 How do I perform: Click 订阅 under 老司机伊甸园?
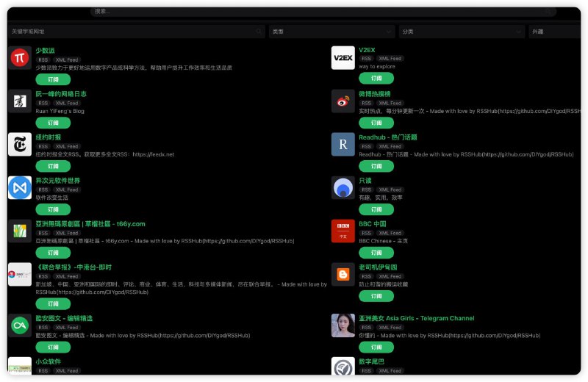point(376,296)
